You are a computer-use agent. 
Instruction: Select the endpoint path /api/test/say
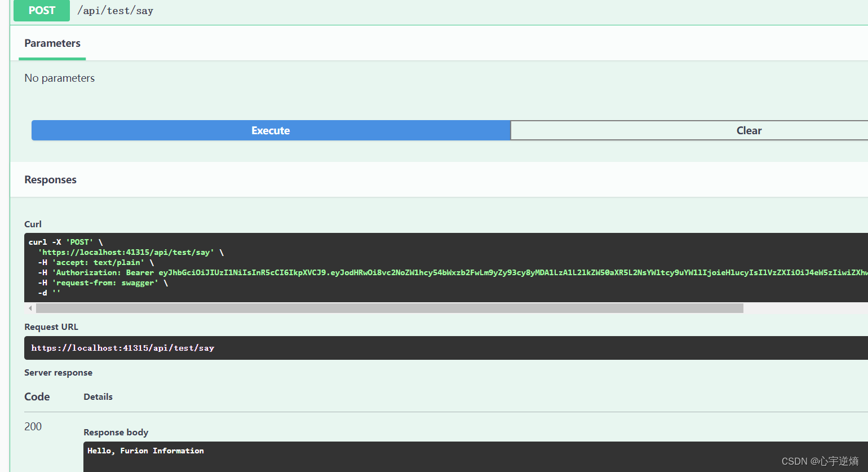(x=115, y=10)
